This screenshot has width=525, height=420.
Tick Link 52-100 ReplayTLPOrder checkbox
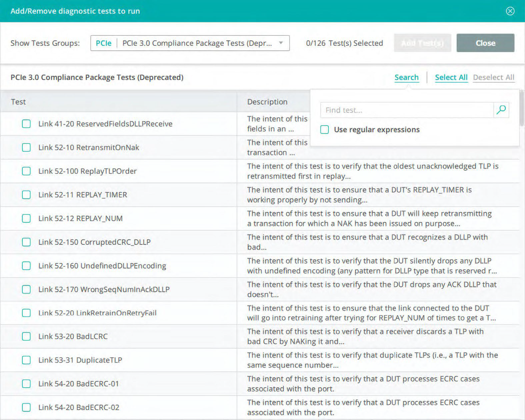[26, 171]
